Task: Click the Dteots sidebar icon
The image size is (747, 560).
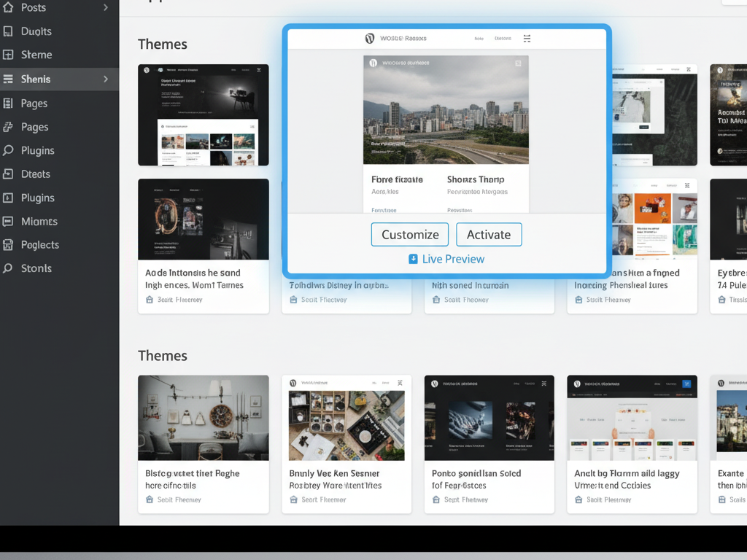Action: 8,174
